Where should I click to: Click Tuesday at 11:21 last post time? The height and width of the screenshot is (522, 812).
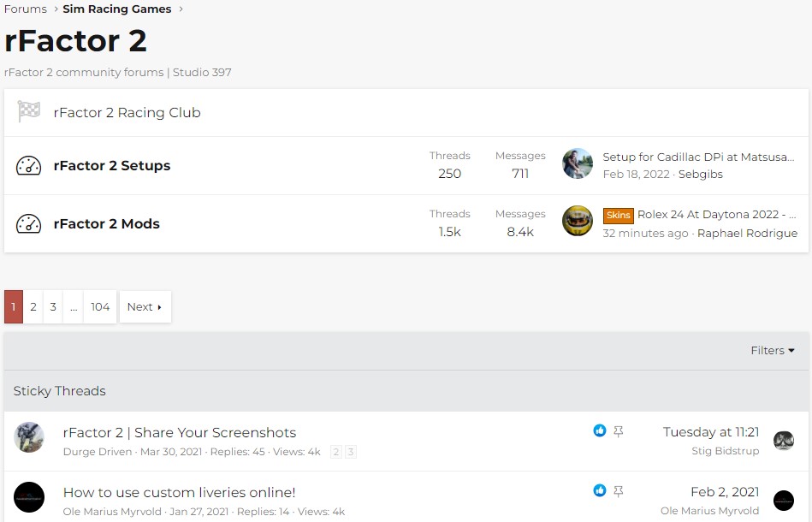(x=711, y=432)
